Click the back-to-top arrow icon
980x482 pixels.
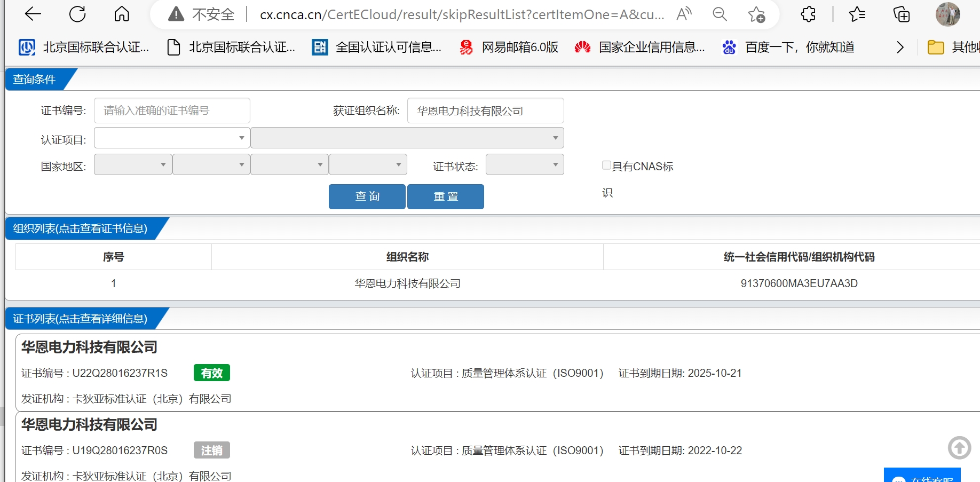click(959, 448)
